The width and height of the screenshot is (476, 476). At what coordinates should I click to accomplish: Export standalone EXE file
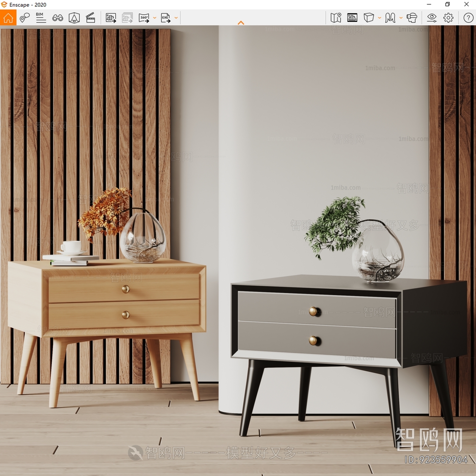(166, 18)
